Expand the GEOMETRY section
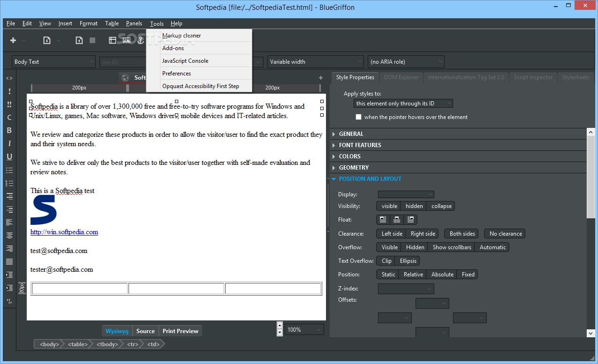598x364 pixels. pyautogui.click(x=458, y=168)
